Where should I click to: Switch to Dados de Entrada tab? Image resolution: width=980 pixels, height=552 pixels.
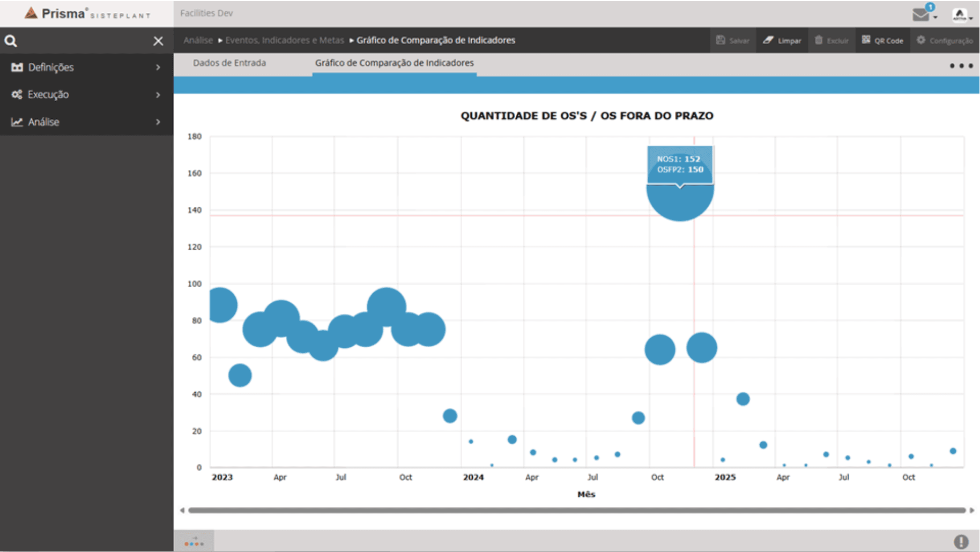[229, 63]
